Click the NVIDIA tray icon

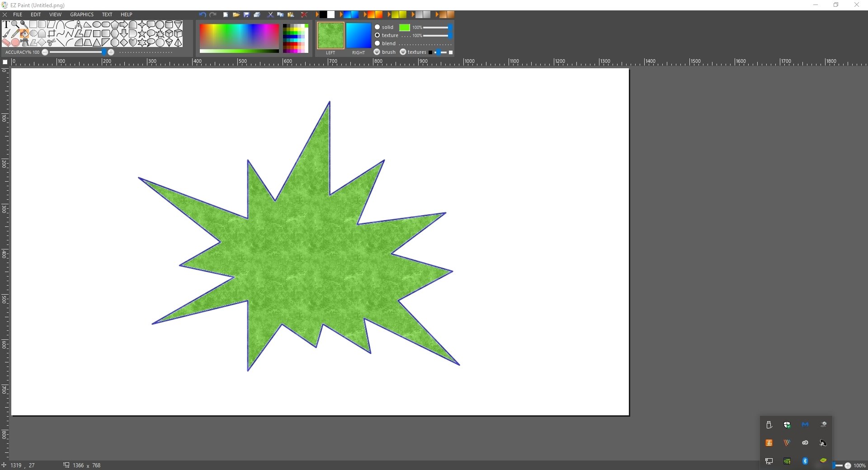coord(787,461)
